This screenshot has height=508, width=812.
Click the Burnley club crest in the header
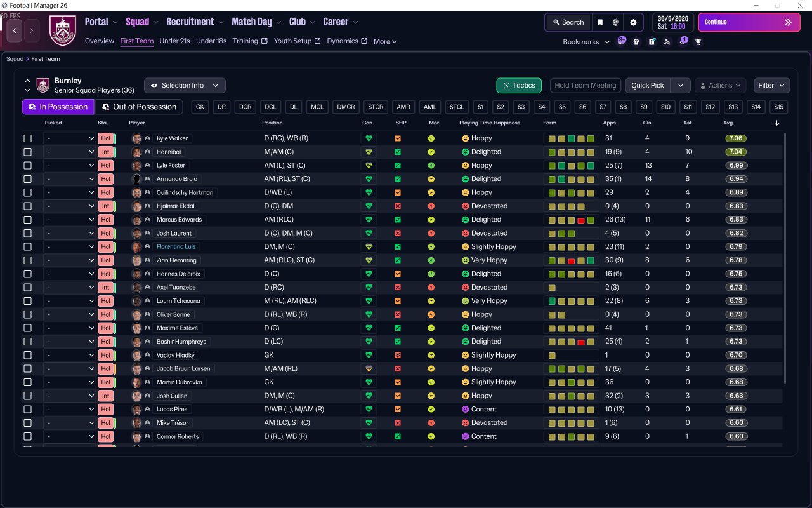click(62, 30)
